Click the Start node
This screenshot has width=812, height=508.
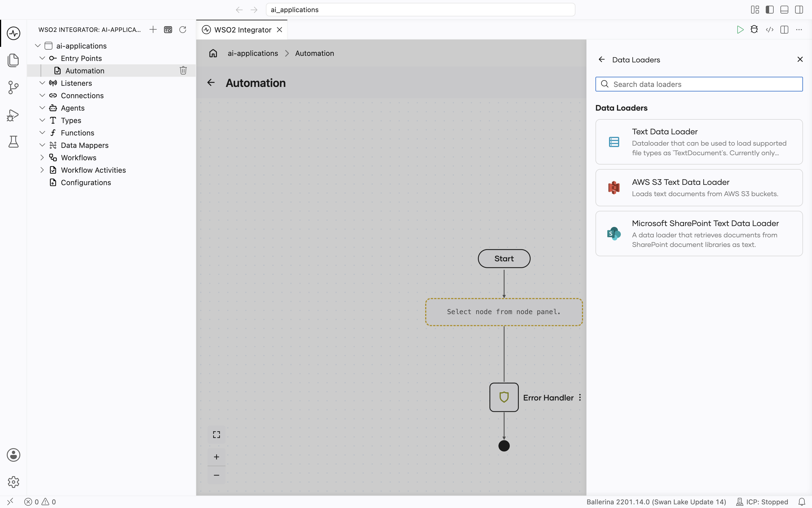pos(504,258)
